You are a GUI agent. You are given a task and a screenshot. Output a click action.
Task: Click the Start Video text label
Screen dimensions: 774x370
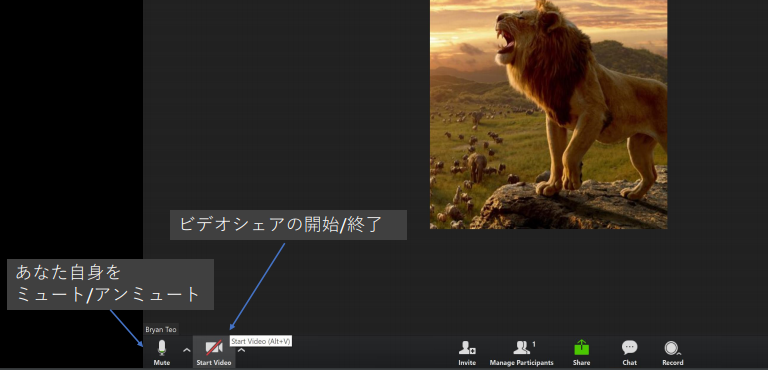point(214,363)
